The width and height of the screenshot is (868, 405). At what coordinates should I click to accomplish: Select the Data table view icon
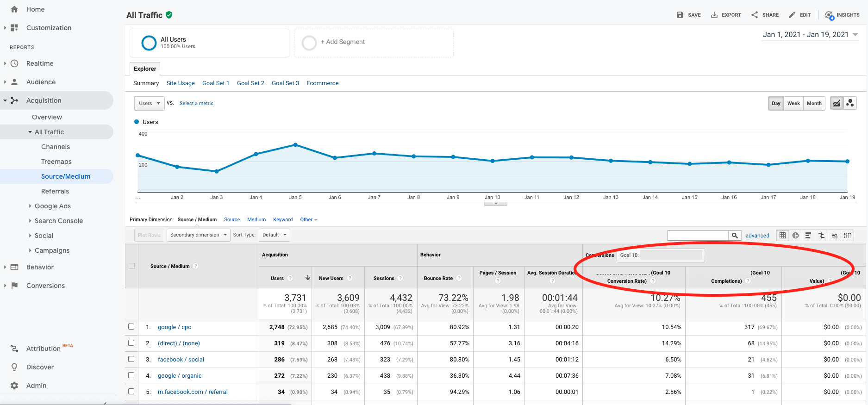[782, 236]
